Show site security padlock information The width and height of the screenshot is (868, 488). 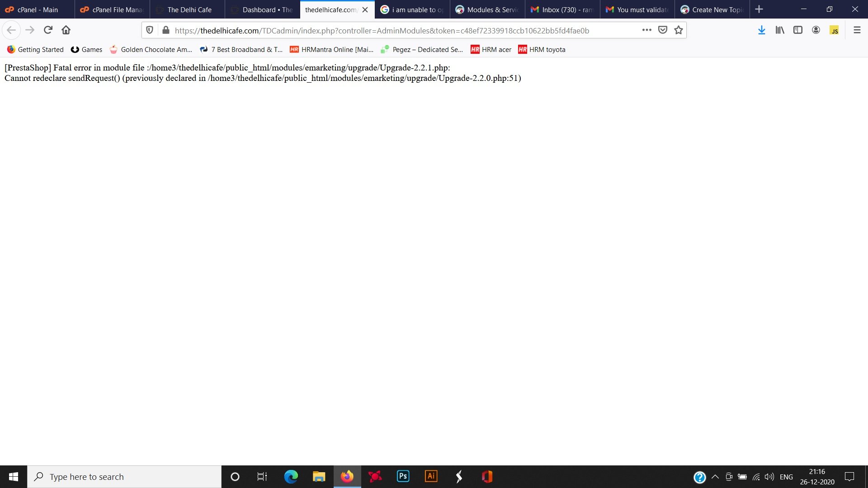click(166, 30)
